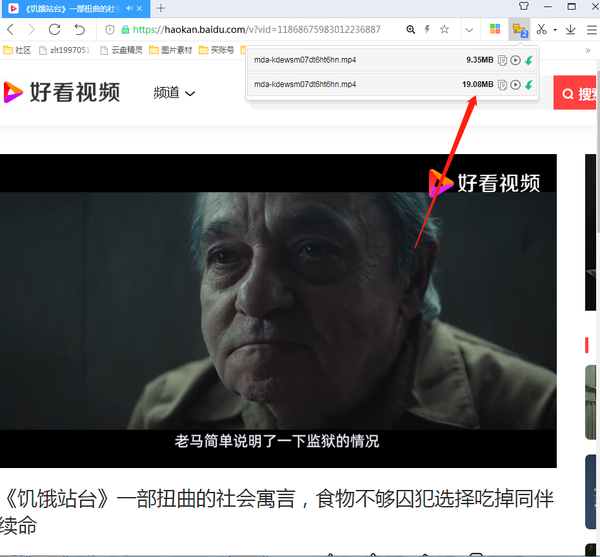Image resolution: width=600 pixels, height=557 pixels.
Task: Click the green padlock HTTPS icon
Action: pos(125,29)
